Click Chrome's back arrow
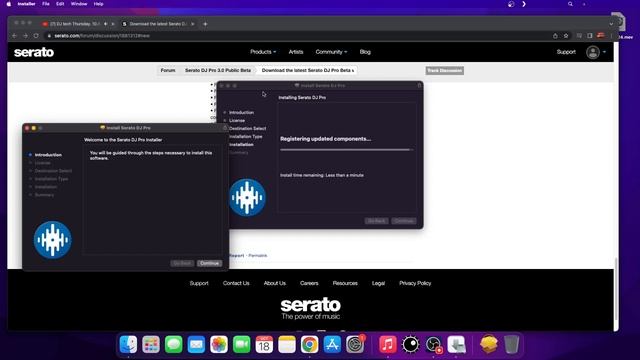 click(15, 36)
